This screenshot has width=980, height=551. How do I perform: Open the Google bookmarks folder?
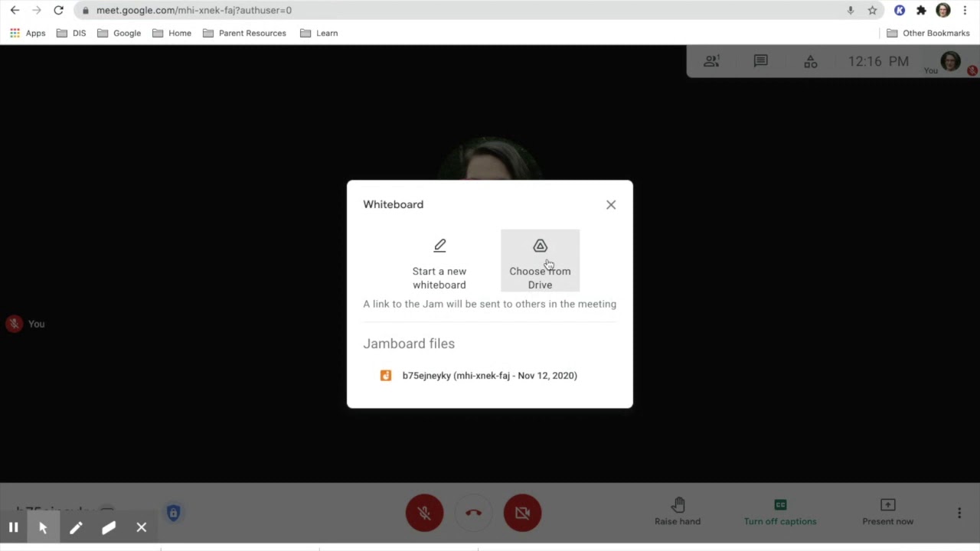tap(119, 33)
